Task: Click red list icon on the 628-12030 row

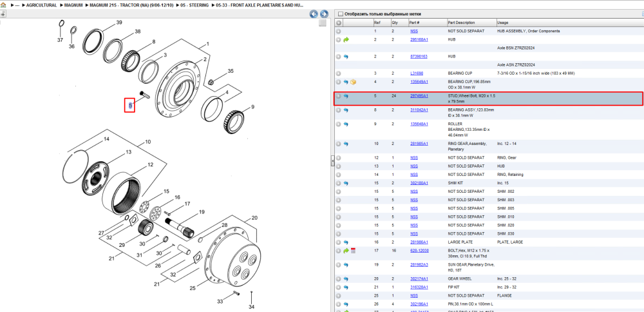Action: 353,250
